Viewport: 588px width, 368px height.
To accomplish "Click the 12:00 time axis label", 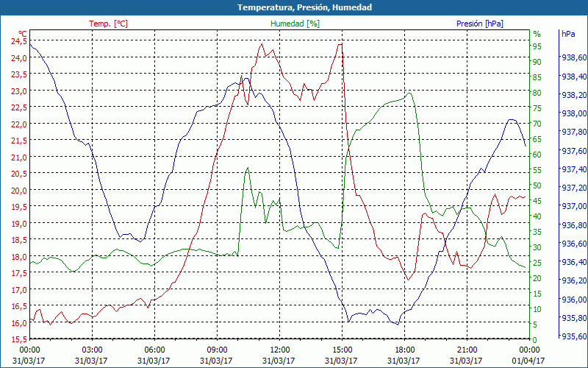I will tap(280, 349).
